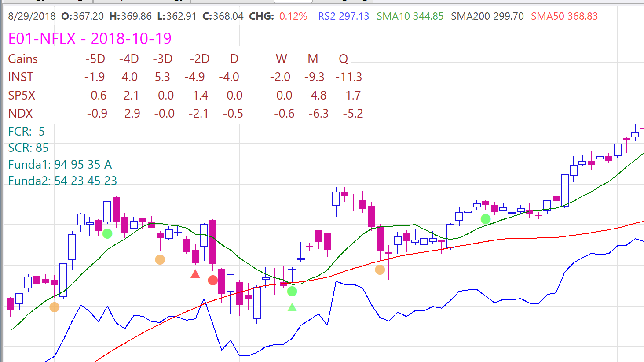Image resolution: width=644 pixels, height=362 pixels.
Task: Click the W column header
Action: coord(282,59)
